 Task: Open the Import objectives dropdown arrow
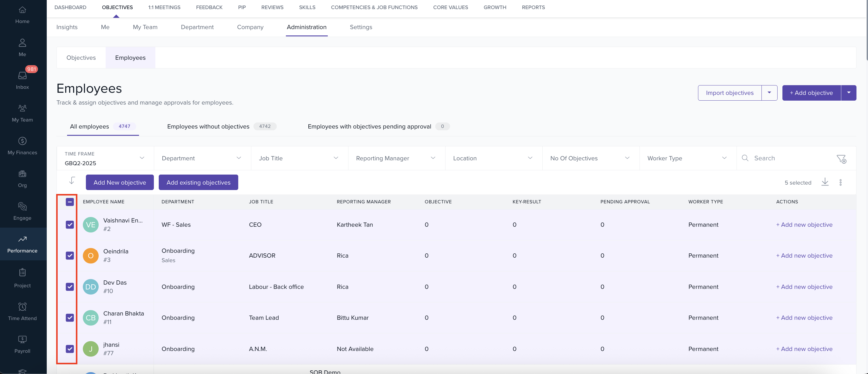click(x=770, y=92)
